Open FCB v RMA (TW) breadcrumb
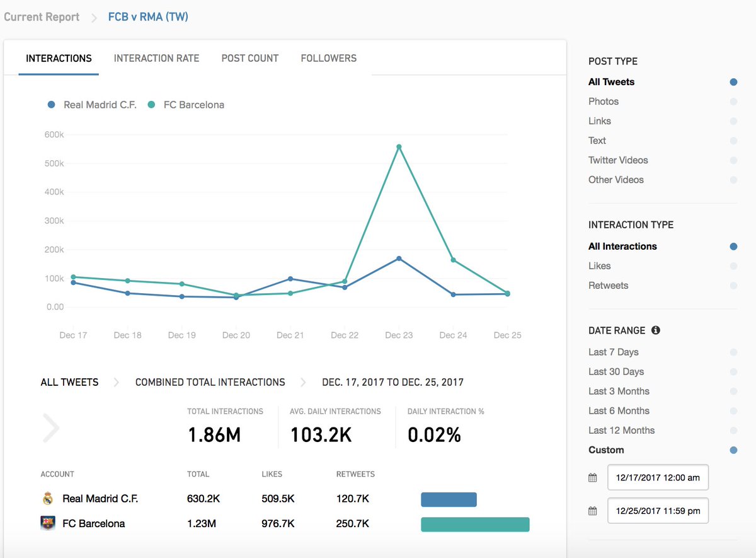 point(148,17)
